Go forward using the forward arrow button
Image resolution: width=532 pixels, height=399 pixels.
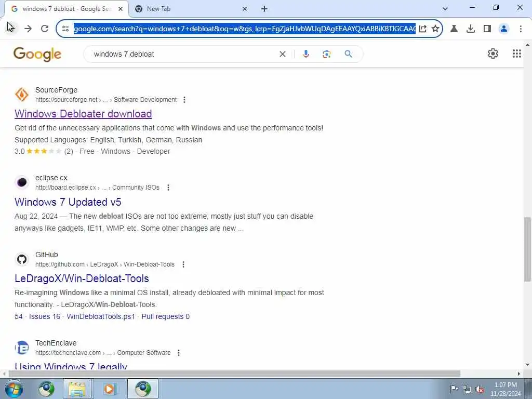[28, 29]
